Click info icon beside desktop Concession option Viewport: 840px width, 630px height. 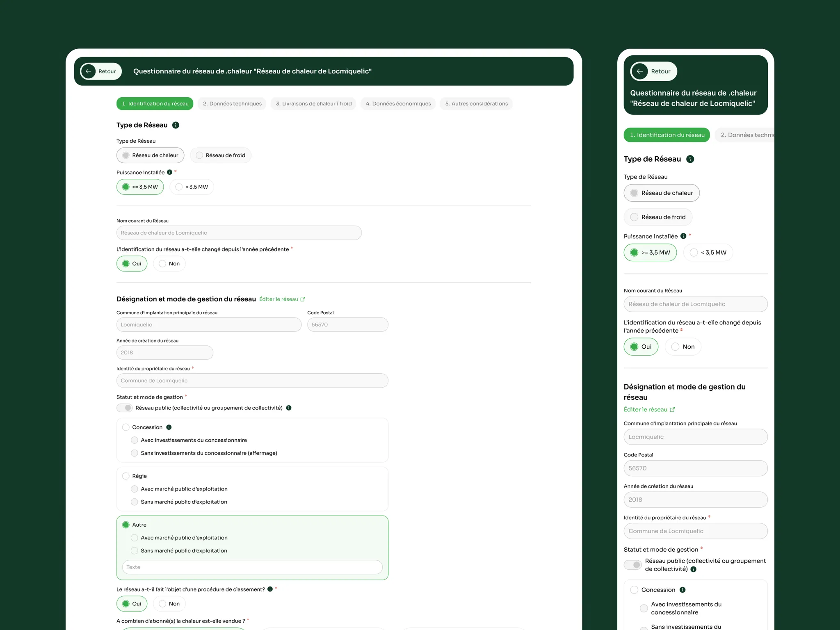[x=169, y=427]
